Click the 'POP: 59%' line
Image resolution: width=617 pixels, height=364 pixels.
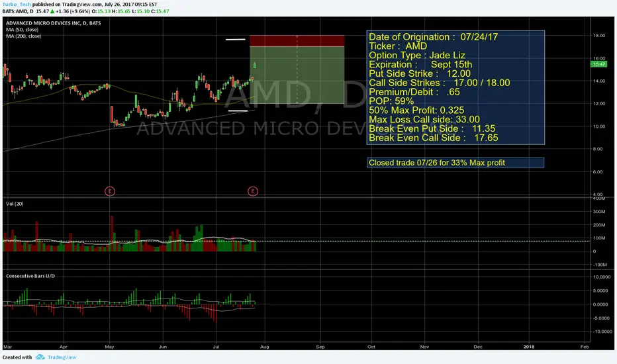pos(391,101)
